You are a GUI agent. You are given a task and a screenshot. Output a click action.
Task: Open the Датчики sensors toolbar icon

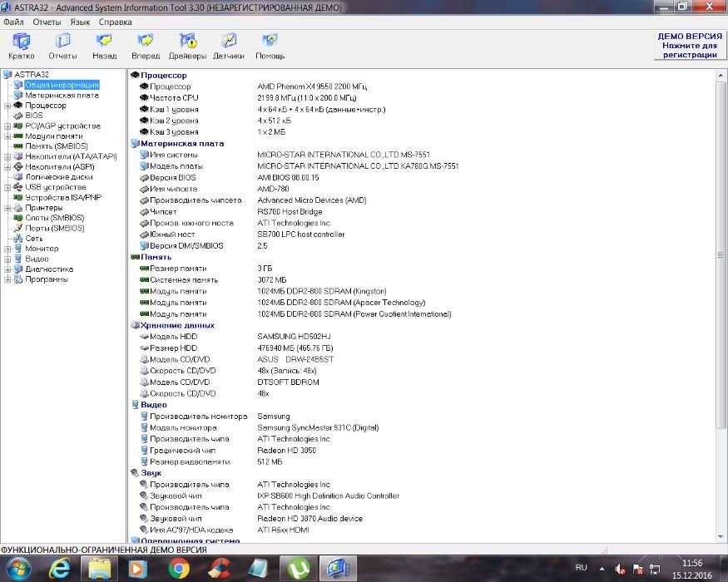[x=229, y=47]
